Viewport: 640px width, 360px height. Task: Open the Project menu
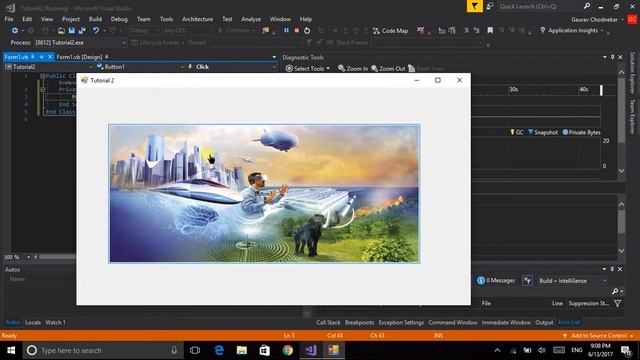71,19
